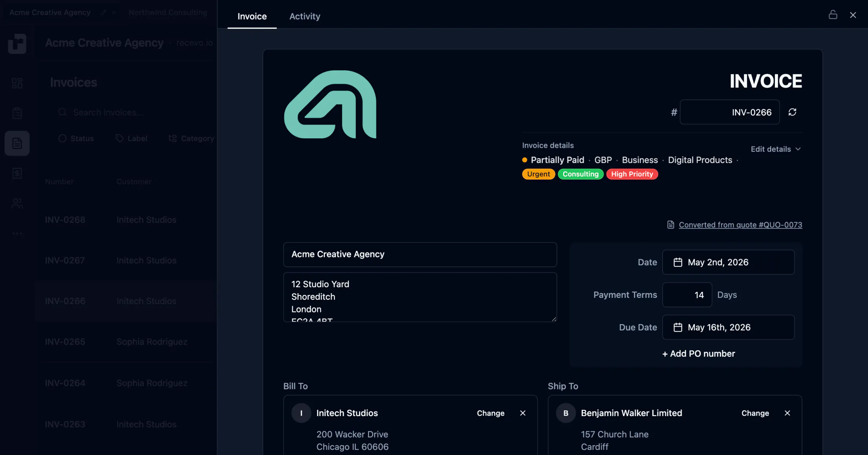This screenshot has height=455, width=868.
Task: Click the Digital Products category text
Action: [700, 160]
